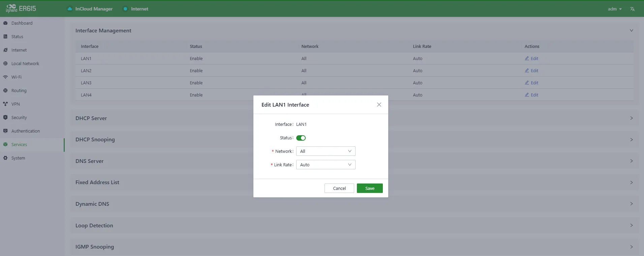This screenshot has width=644, height=256.
Task: Click the Status sidebar icon
Action: click(5, 36)
